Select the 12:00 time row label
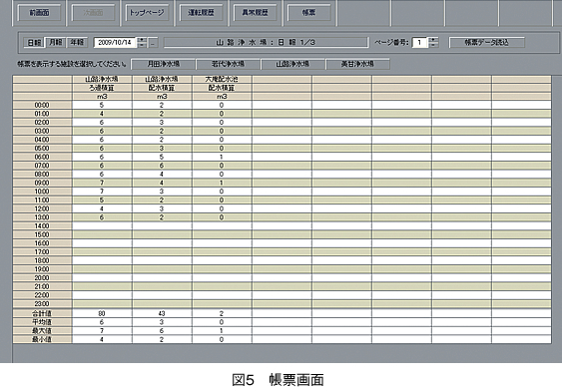Viewport: 562px width, 392px height. [x=42, y=208]
